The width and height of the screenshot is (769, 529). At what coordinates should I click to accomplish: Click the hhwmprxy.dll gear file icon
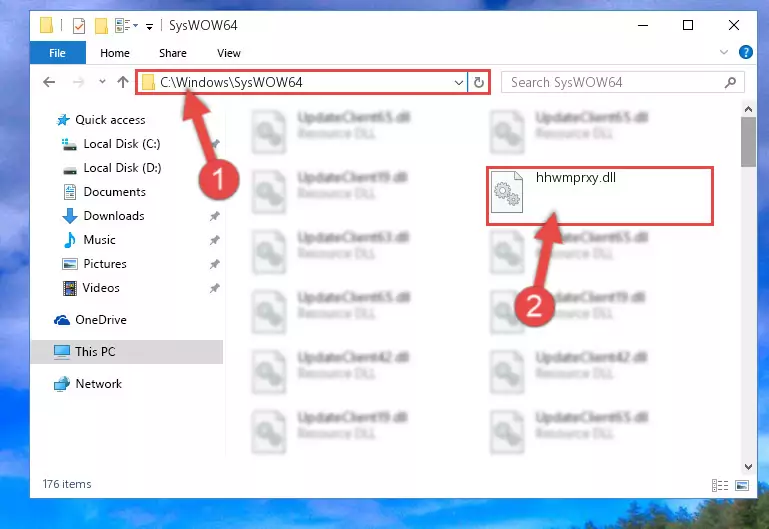click(x=507, y=192)
